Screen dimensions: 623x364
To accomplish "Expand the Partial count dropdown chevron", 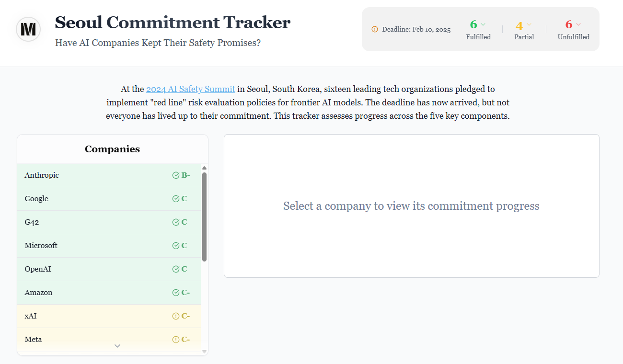I will pyautogui.click(x=529, y=24).
